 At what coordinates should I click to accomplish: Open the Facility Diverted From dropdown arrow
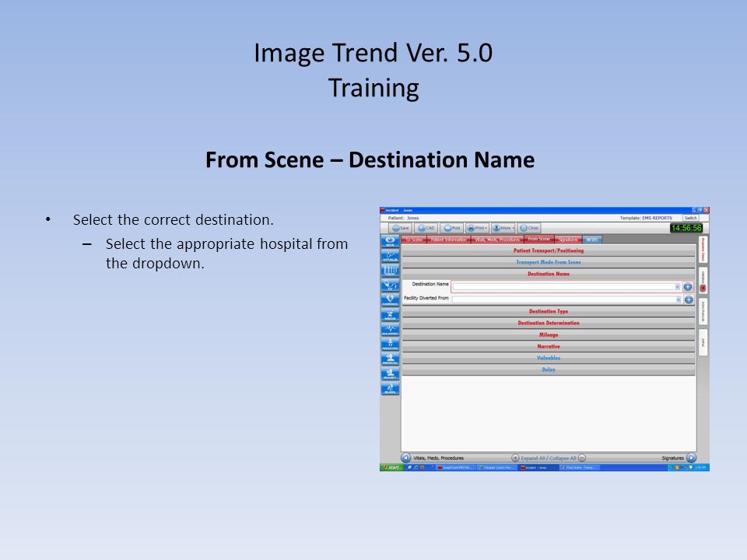[678, 299]
